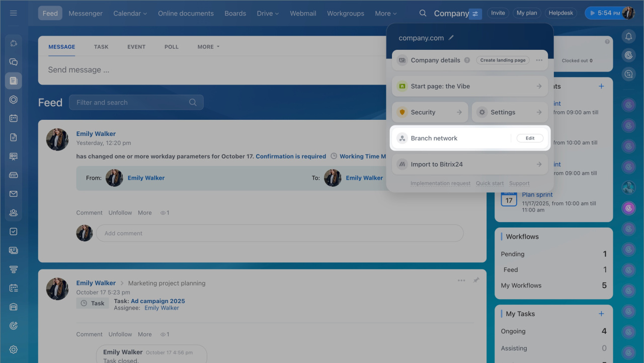644x363 pixels.
Task: Pin the Marketing project planning post
Action: tap(476, 280)
